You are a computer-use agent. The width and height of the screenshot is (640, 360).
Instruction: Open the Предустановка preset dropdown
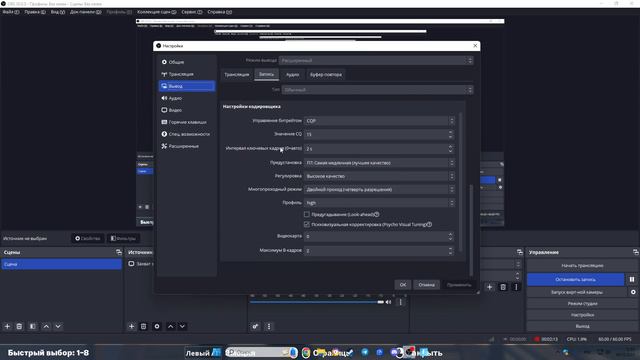click(379, 163)
